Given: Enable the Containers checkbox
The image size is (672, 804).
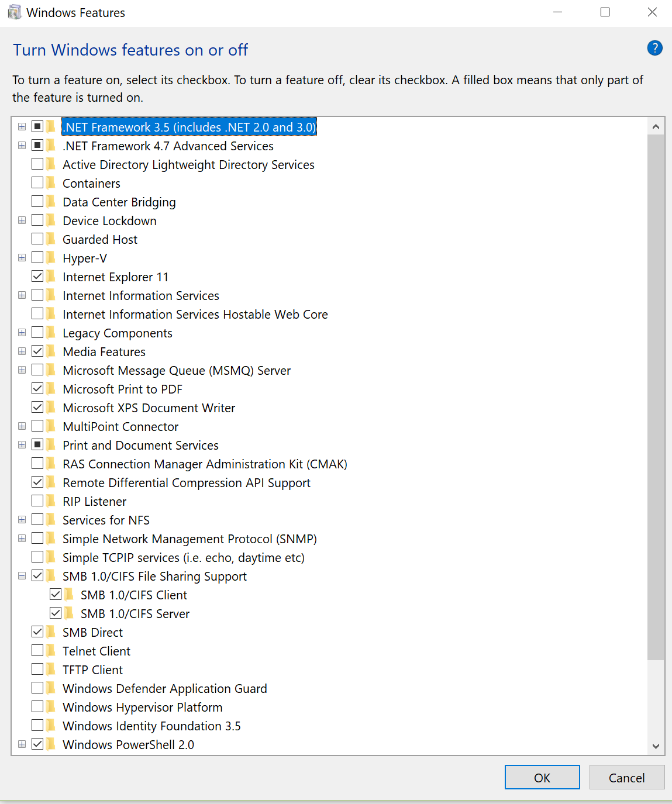Looking at the screenshot, I should 37,182.
